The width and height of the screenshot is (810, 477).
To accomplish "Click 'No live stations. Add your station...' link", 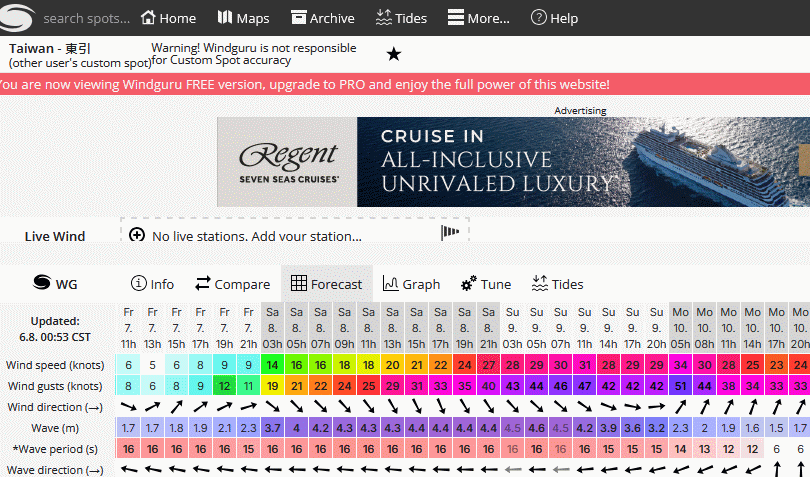I will pos(257,236).
